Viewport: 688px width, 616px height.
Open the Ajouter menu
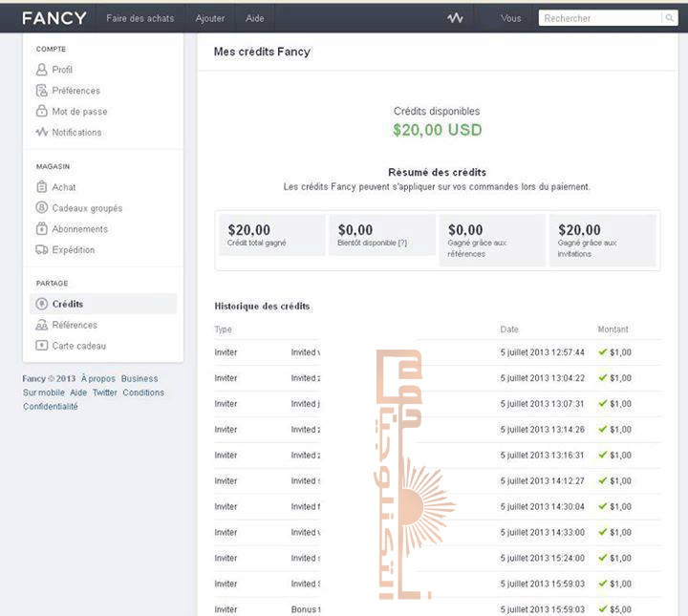(x=210, y=18)
